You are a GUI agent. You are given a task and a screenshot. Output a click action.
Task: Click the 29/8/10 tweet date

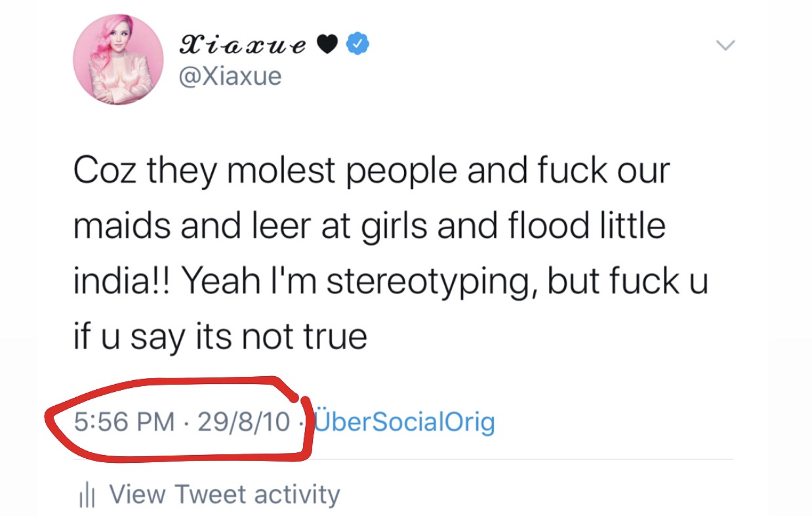pyautogui.click(x=243, y=422)
